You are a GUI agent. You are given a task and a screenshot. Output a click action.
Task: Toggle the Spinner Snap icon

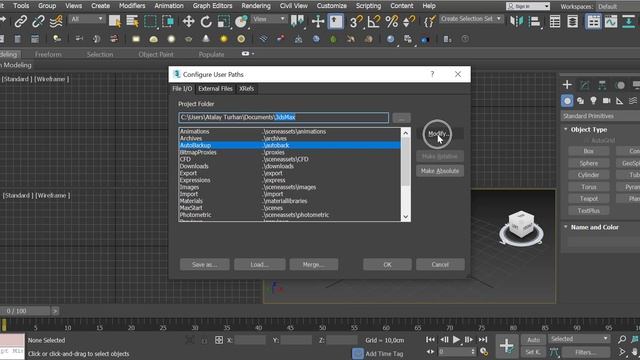pyautogui.click(x=409, y=21)
